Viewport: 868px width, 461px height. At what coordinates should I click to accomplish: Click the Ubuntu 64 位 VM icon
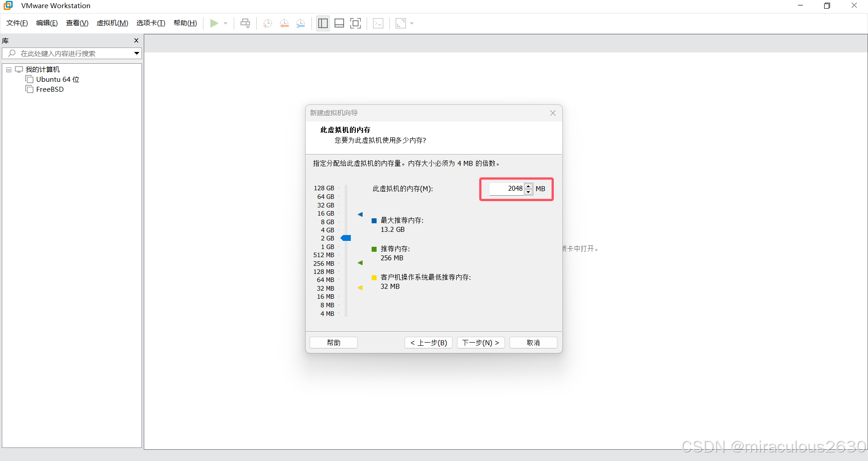tap(29, 80)
